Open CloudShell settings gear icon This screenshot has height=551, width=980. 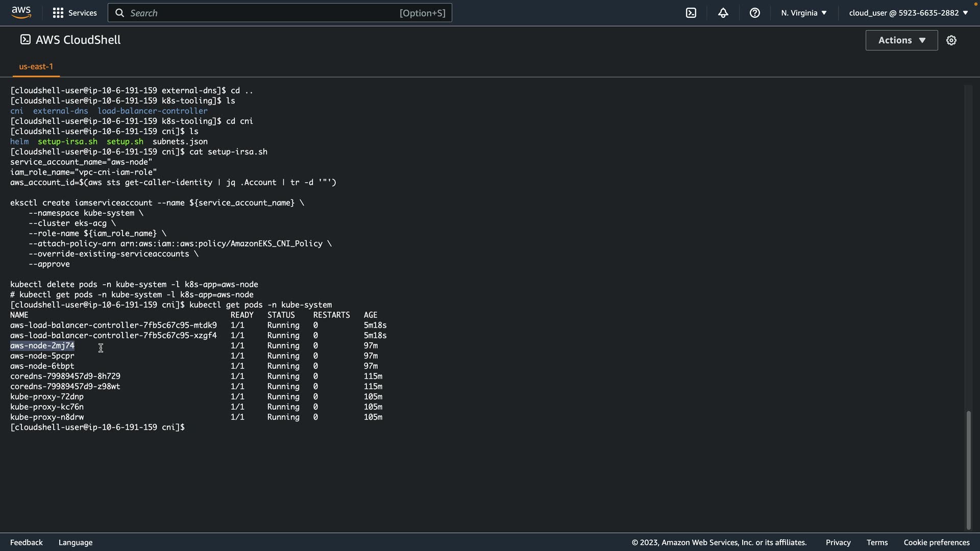click(951, 40)
